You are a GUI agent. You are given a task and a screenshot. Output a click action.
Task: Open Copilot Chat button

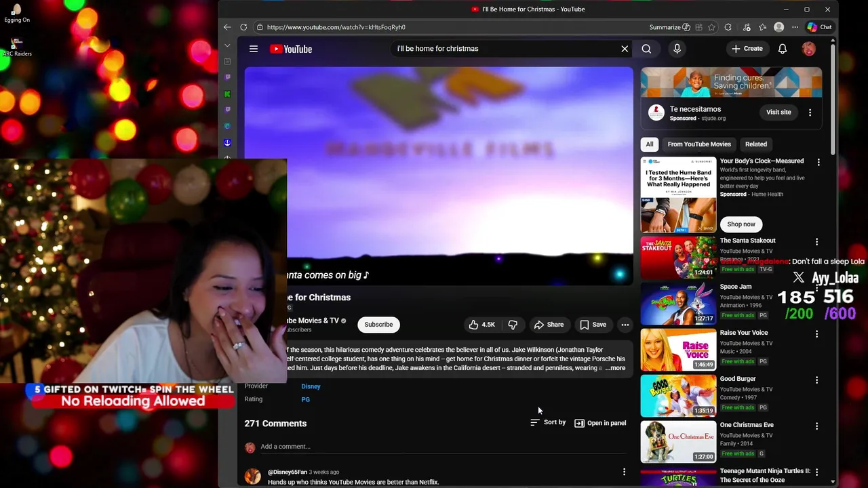point(819,27)
